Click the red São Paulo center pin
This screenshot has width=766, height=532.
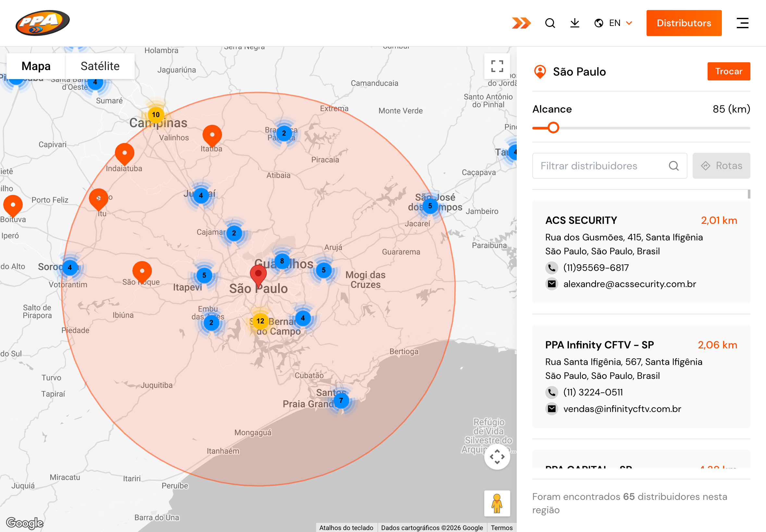[x=258, y=276]
